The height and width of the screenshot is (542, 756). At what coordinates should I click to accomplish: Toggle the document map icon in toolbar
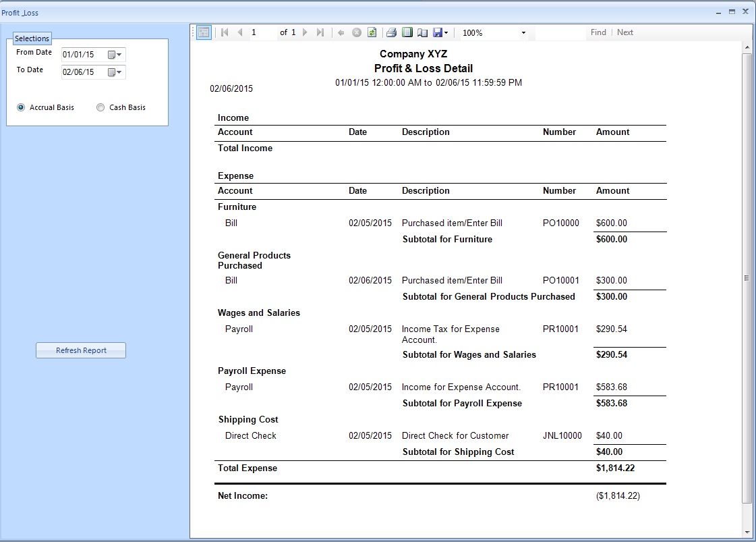204,32
